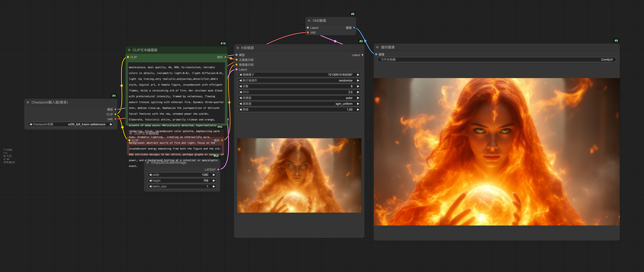Open the 執行後操作 randomize selector
This screenshot has height=272, width=644.
point(299,80)
